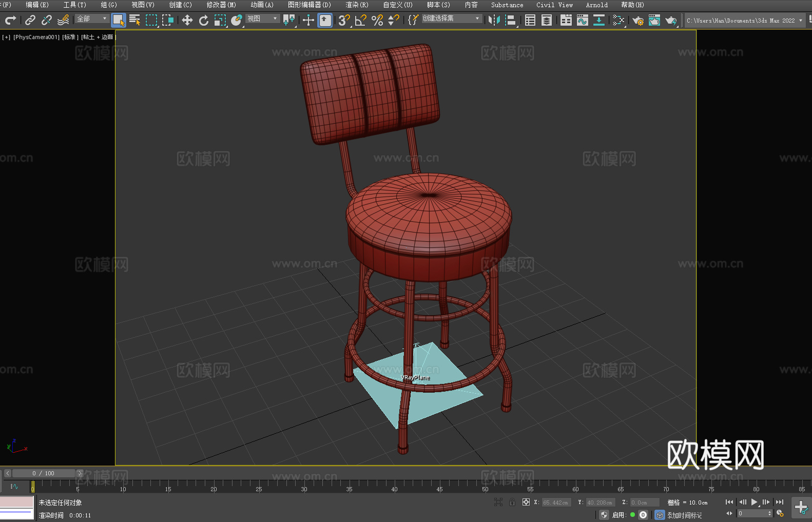
Task: Click the Z coordinate field
Action: click(645, 502)
